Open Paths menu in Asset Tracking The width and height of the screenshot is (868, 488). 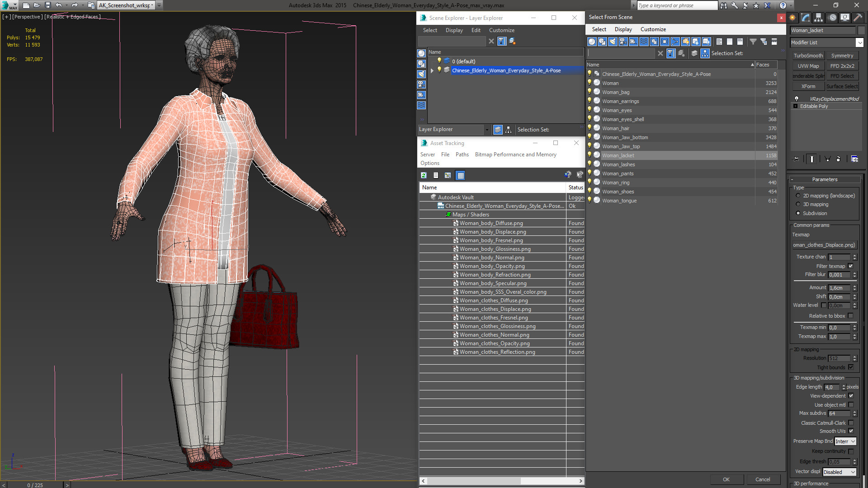pyautogui.click(x=462, y=155)
